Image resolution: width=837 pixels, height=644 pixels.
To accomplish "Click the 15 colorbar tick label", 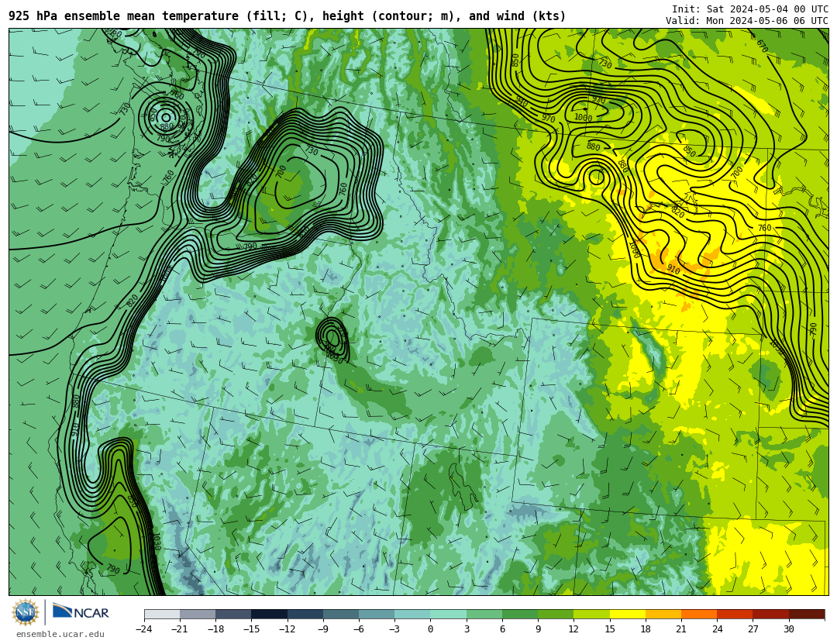I will (x=610, y=629).
